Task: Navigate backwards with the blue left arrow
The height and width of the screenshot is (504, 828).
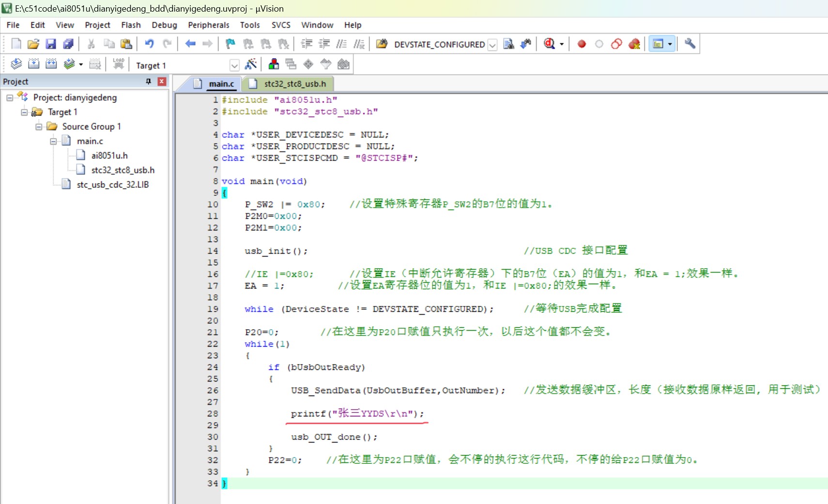Action: pyautogui.click(x=190, y=44)
